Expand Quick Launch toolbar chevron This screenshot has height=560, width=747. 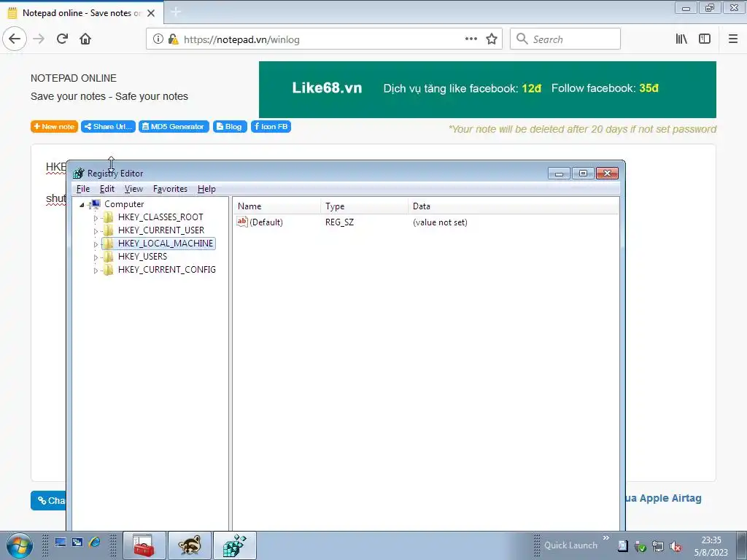[x=606, y=538]
